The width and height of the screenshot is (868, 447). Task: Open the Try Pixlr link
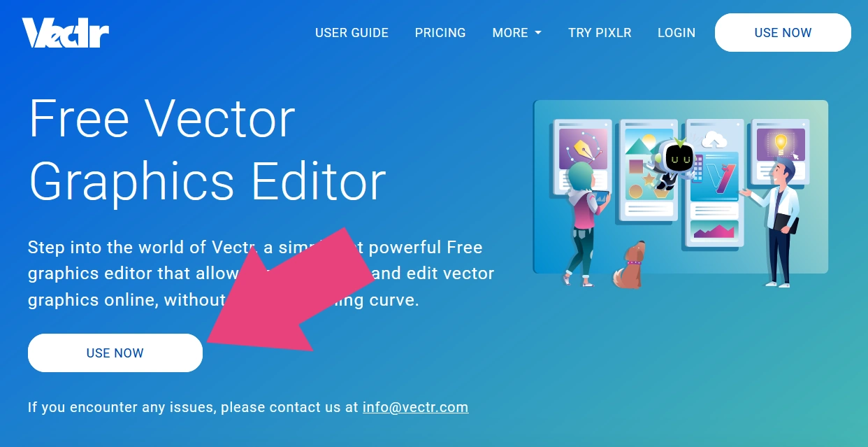600,33
